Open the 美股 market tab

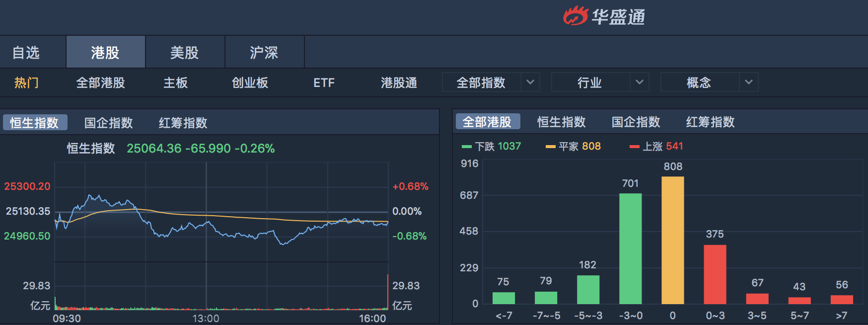185,52
